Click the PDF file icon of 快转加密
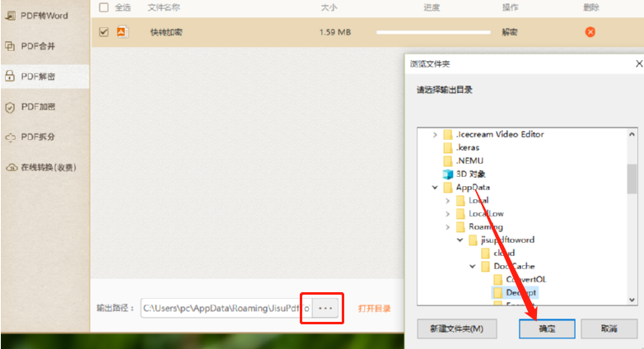The width and height of the screenshot is (644, 349). (x=122, y=31)
